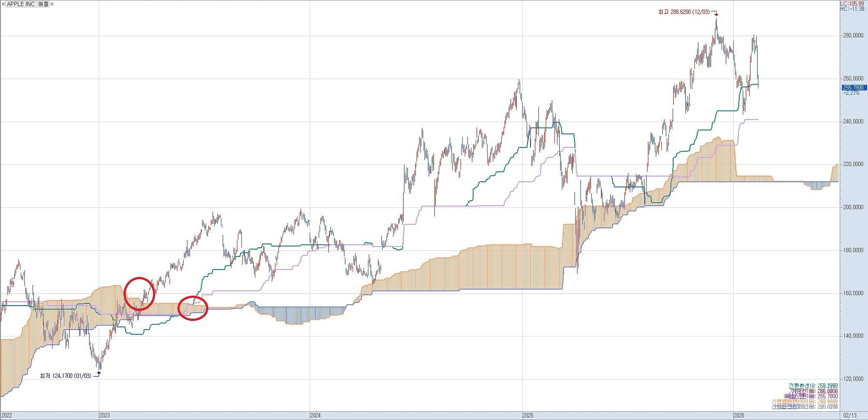This screenshot has height=420, width=868.
Task: Click the -2,27% change value
Action: click(x=852, y=93)
